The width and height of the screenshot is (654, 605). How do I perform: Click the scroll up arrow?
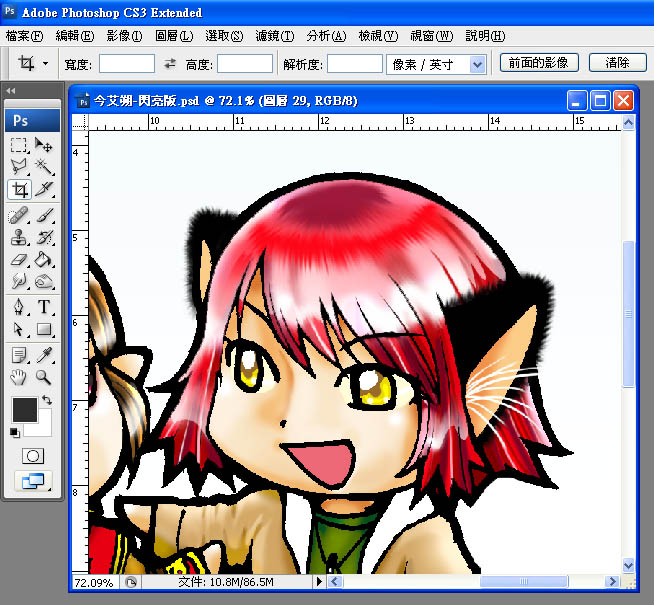coord(628,122)
